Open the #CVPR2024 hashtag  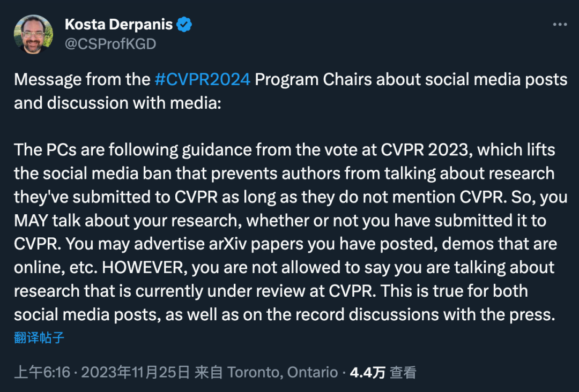[x=202, y=79]
